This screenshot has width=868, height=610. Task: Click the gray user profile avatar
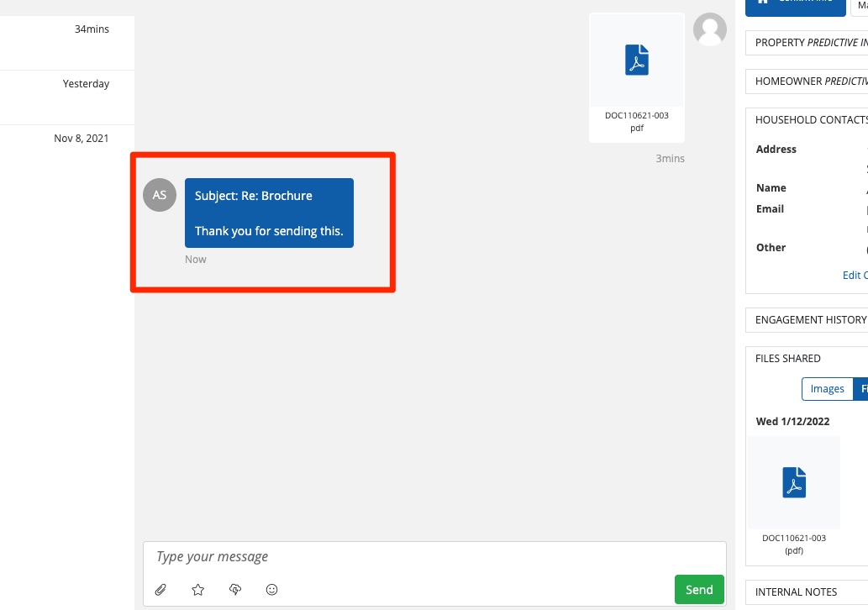710,29
